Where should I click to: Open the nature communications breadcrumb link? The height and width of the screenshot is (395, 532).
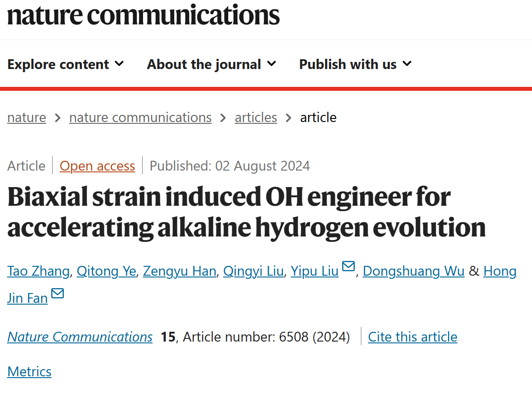click(x=140, y=117)
